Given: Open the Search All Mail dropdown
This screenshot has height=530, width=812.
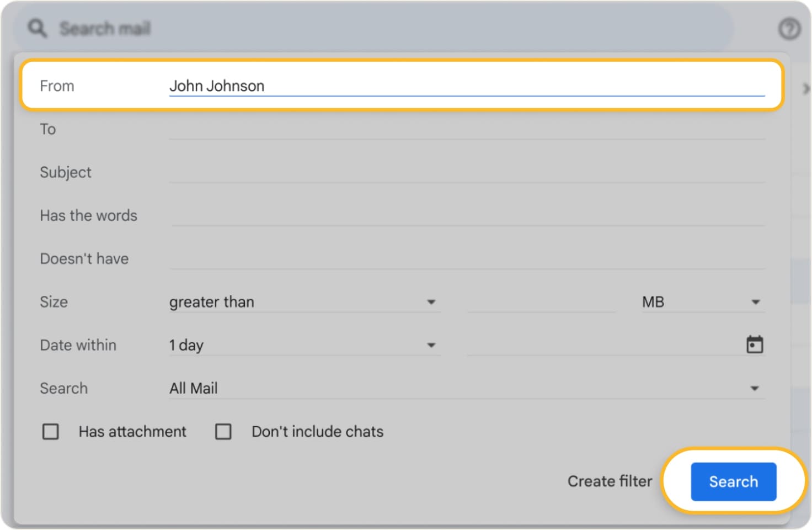Looking at the screenshot, I should coord(466,389).
